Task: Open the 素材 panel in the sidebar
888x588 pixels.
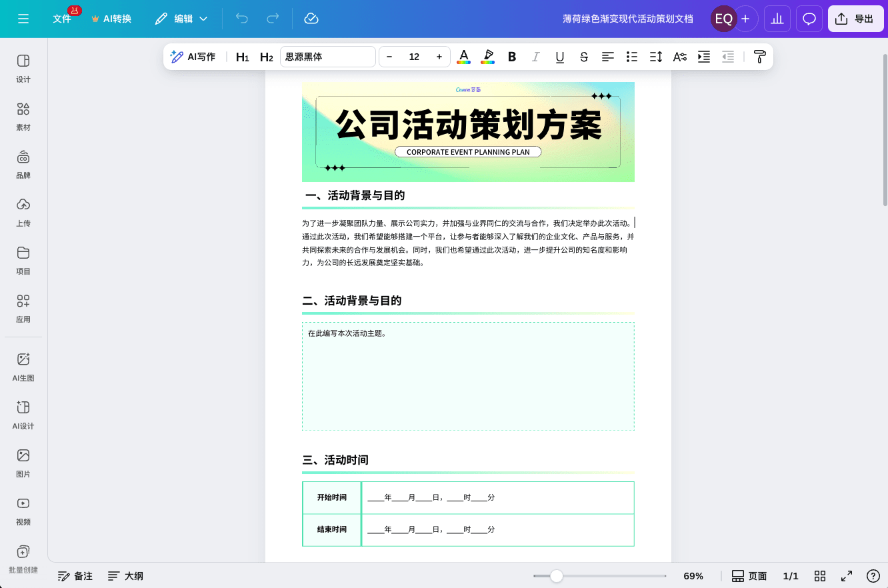Action: (x=23, y=117)
